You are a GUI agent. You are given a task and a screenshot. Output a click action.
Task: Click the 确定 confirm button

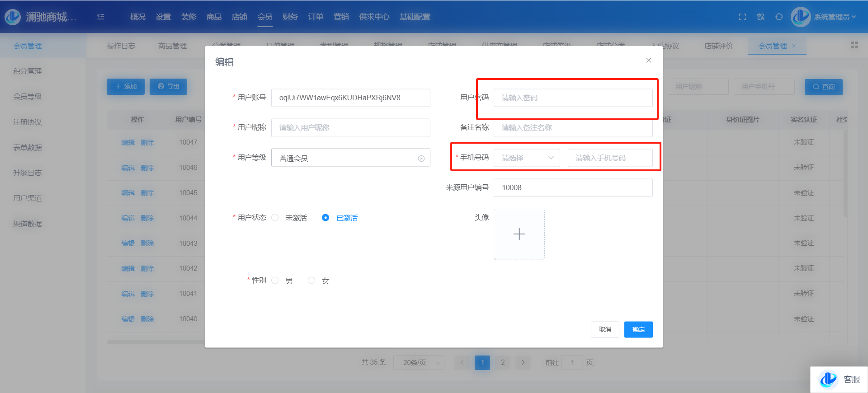point(638,330)
